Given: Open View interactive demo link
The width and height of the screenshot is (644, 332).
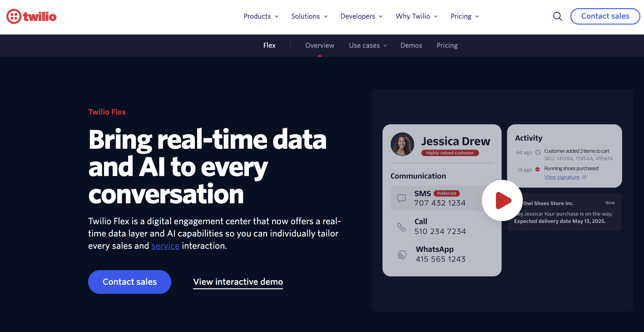Looking at the screenshot, I should [238, 282].
